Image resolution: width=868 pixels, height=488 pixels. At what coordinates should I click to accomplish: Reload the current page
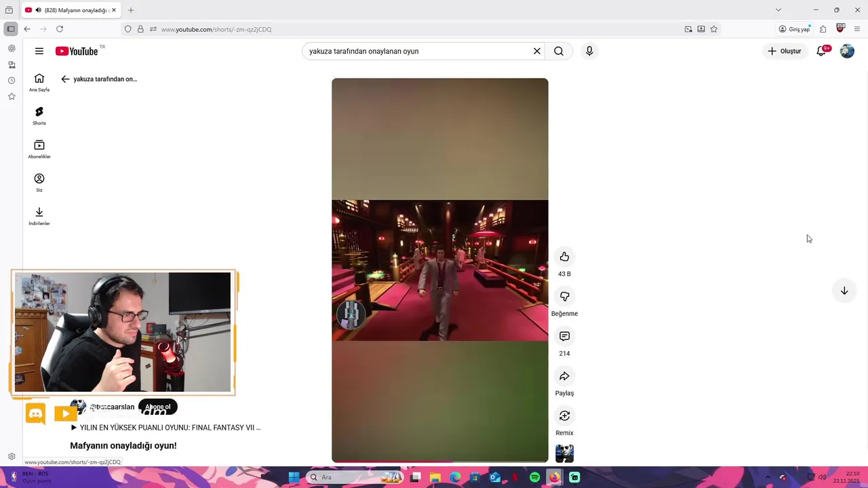[x=60, y=29]
